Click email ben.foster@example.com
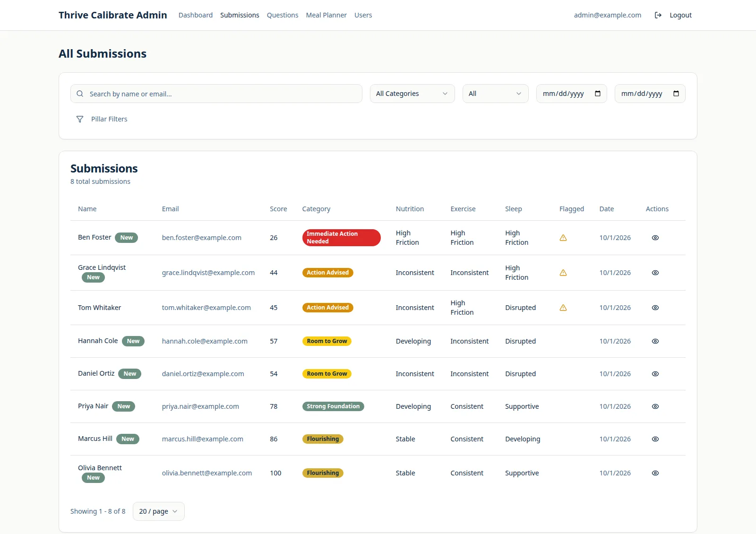756x534 pixels. [x=202, y=238]
